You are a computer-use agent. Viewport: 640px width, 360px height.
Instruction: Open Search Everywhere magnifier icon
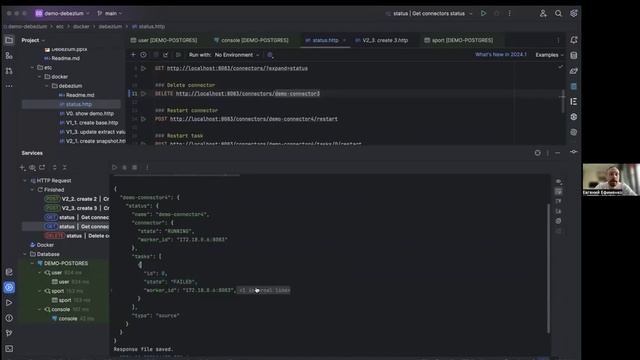[558, 13]
